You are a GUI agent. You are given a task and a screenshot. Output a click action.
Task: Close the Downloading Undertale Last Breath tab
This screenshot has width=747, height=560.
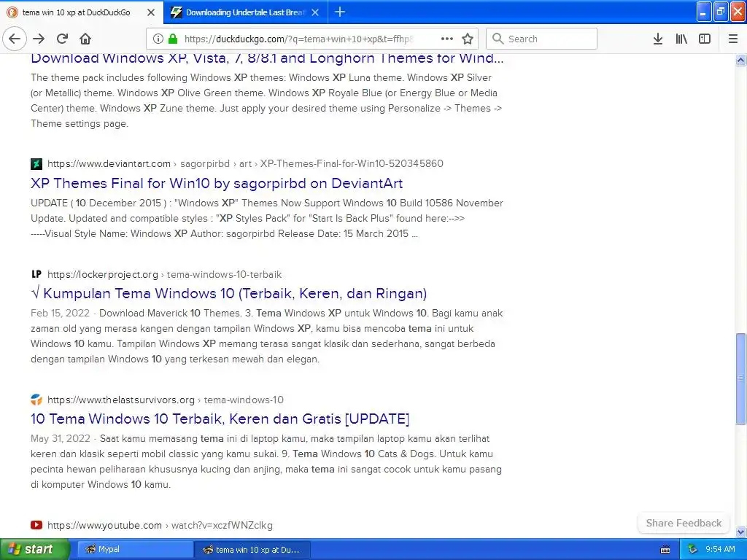click(315, 12)
